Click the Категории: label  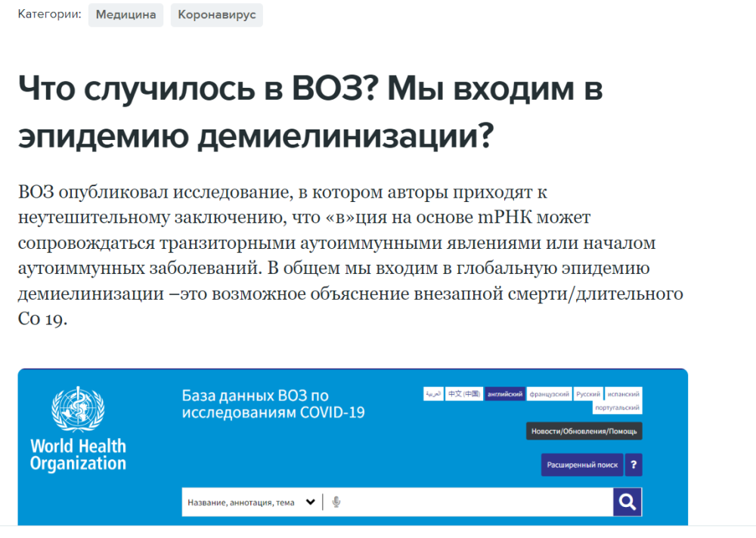pyautogui.click(x=50, y=14)
